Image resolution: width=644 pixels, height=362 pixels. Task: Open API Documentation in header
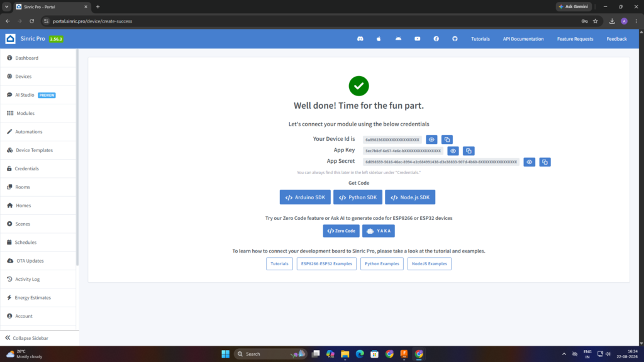(x=523, y=39)
